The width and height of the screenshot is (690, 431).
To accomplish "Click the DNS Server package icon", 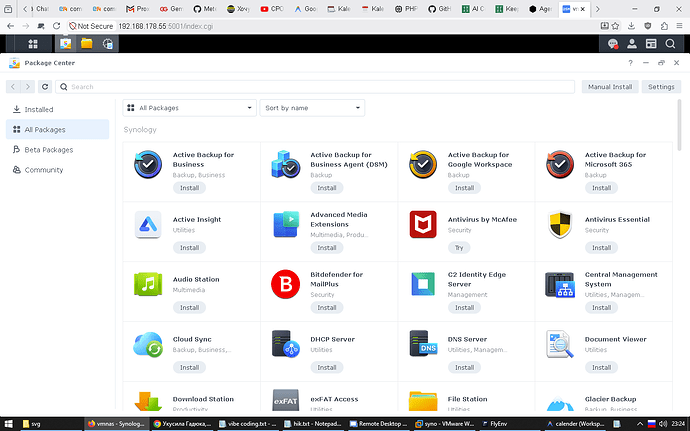I will coord(423,344).
